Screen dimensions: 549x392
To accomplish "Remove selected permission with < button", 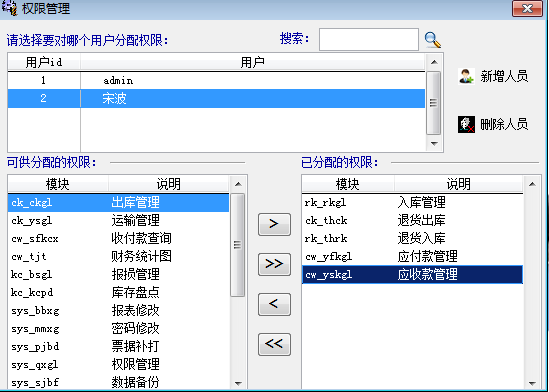I will [x=274, y=304].
